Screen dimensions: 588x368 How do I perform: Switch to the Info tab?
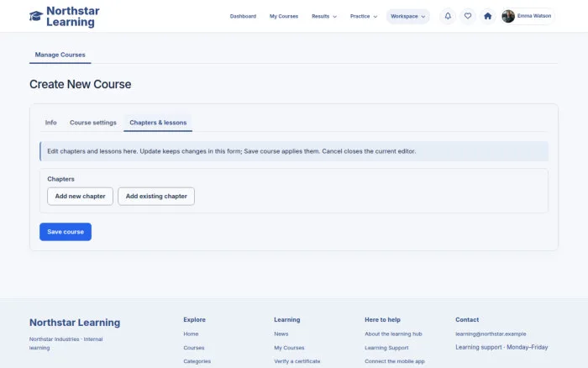coord(50,123)
